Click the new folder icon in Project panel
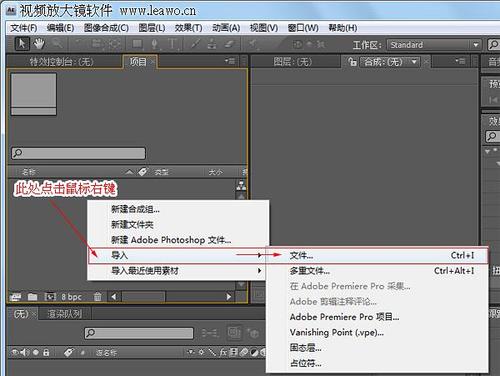 click(x=33, y=297)
